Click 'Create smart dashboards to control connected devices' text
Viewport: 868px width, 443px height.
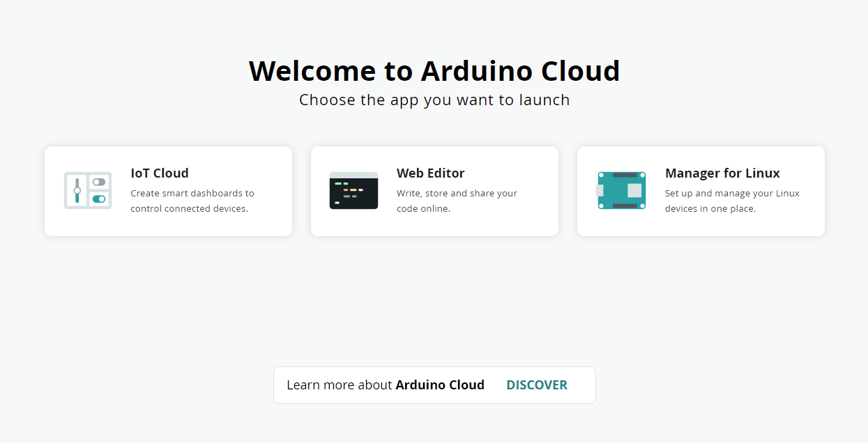point(192,201)
